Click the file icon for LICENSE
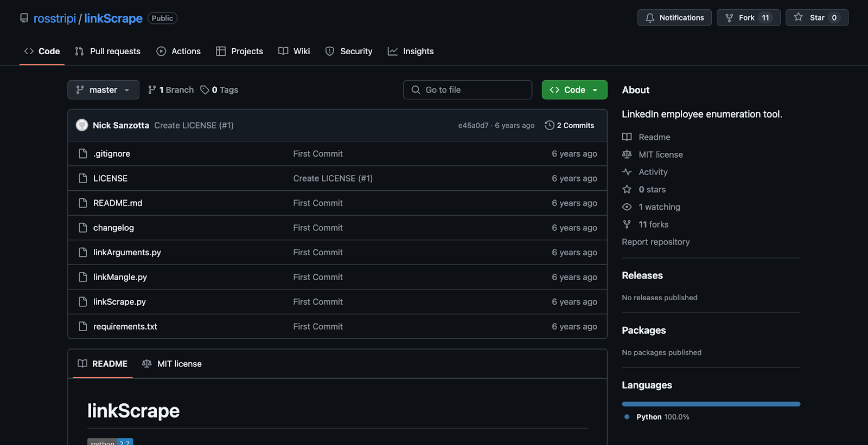Image resolution: width=868 pixels, height=445 pixels. tap(83, 178)
